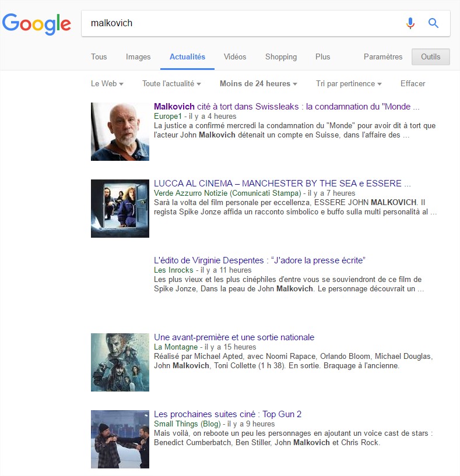Switch to the Shopping tab
Viewport: 460px width, 476px height.
coord(281,57)
